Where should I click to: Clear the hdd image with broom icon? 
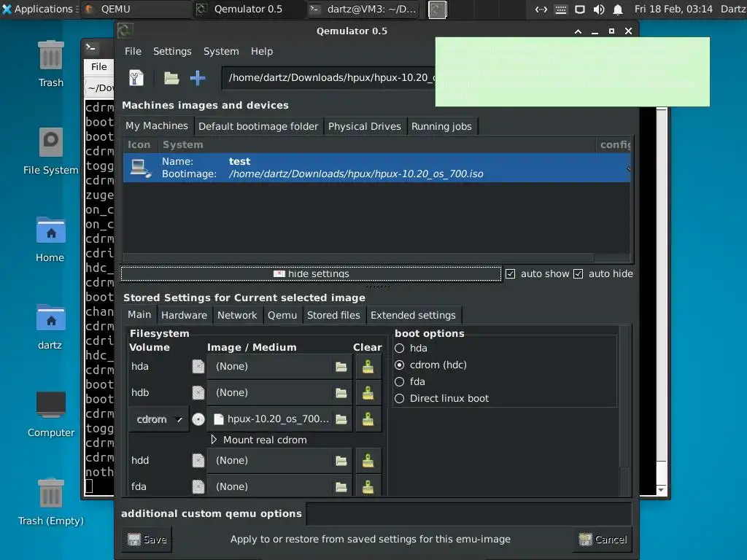coord(368,461)
